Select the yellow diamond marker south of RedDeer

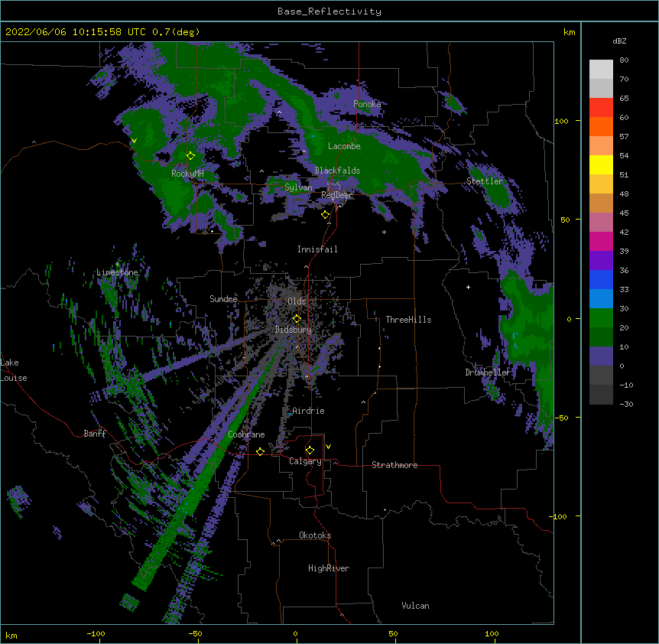click(x=325, y=215)
